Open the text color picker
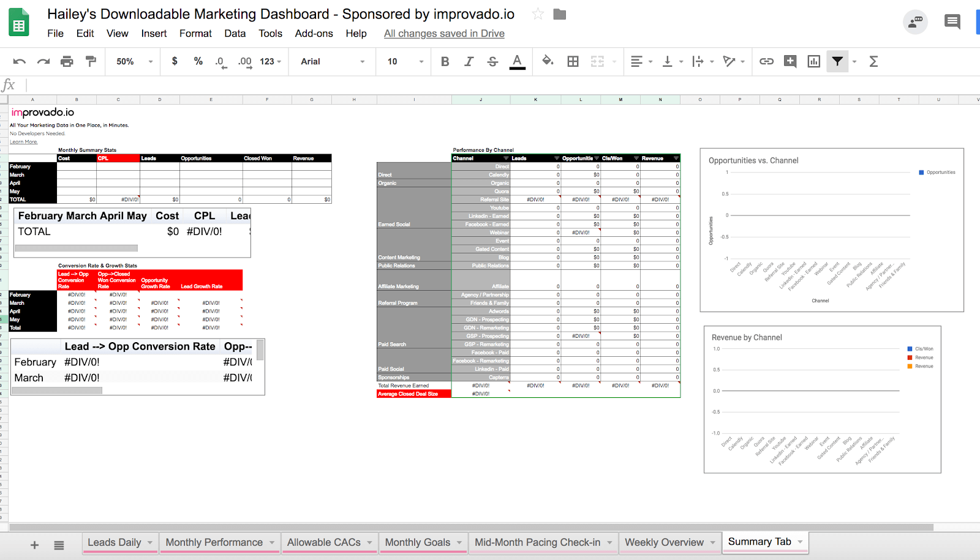 [518, 61]
